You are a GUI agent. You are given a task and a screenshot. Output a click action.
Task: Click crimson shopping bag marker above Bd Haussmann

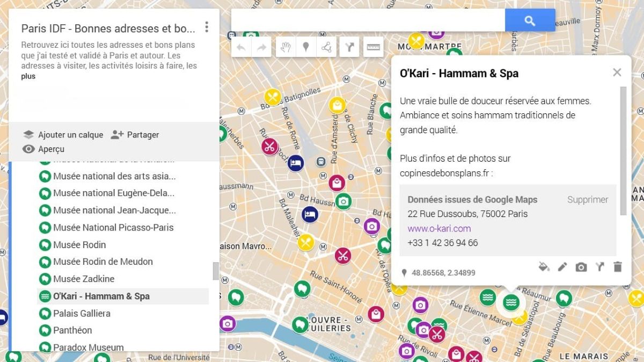coord(336,184)
